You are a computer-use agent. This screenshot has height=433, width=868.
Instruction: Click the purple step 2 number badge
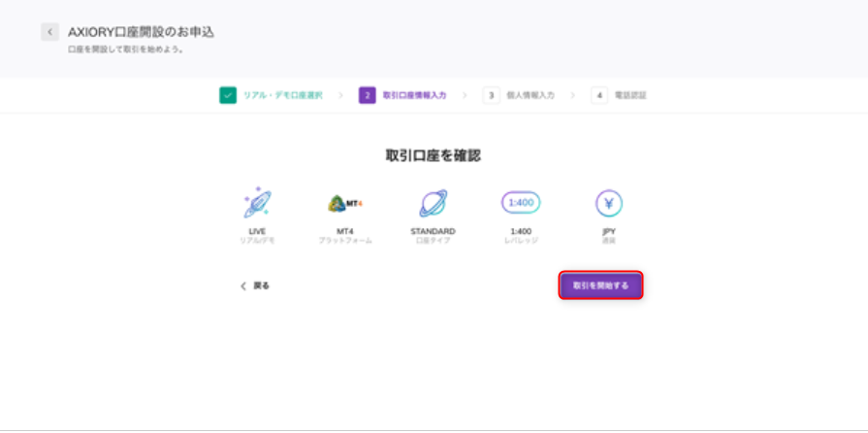point(368,95)
